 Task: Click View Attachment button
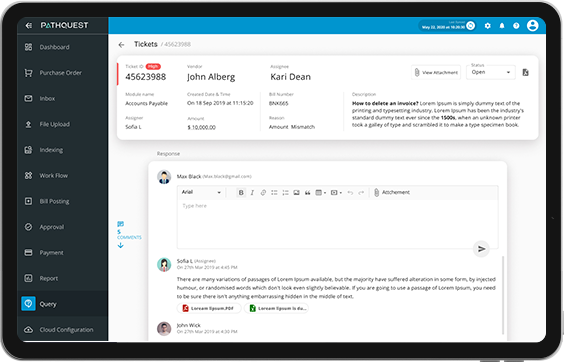click(x=436, y=72)
